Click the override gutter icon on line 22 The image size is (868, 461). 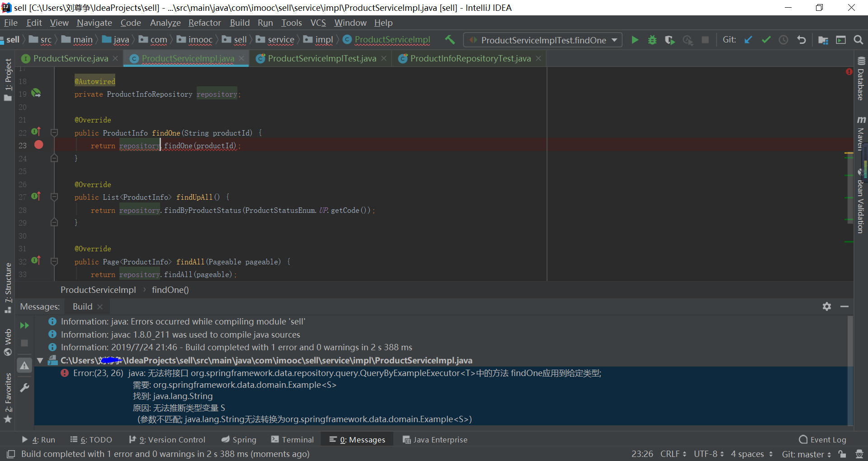point(36,132)
